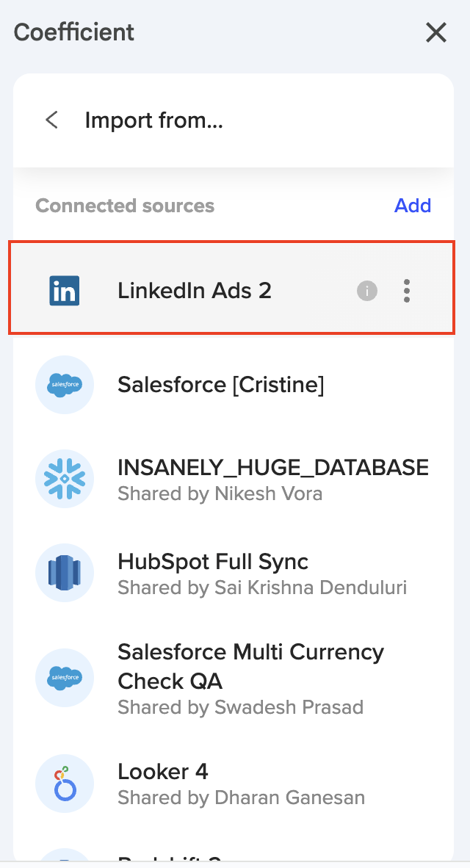The image size is (470, 868).
Task: Click the Salesforce [Cristine] cloud icon
Action: (x=65, y=385)
